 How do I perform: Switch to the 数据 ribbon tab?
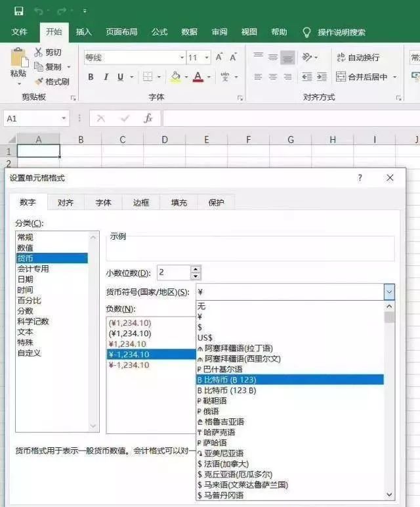(x=189, y=32)
